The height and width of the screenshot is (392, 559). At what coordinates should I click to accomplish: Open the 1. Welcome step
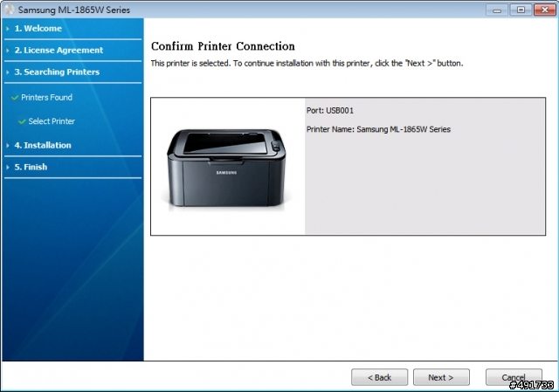pyautogui.click(x=38, y=29)
